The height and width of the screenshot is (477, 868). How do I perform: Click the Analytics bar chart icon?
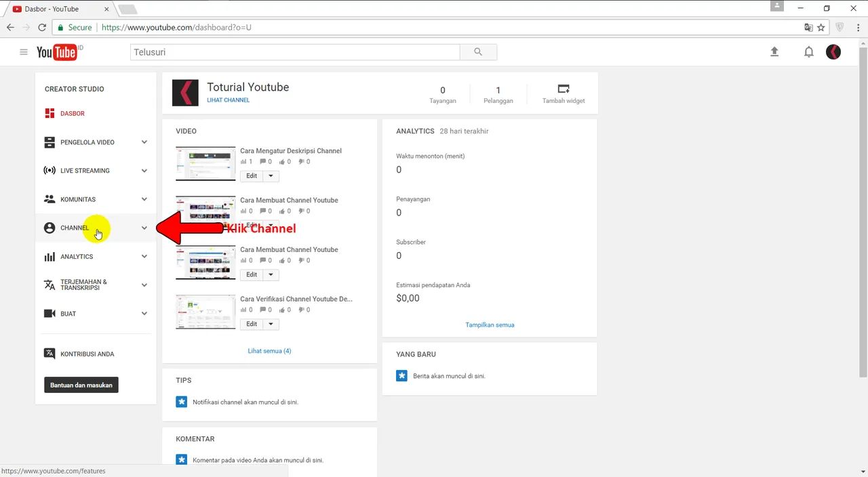(x=50, y=257)
